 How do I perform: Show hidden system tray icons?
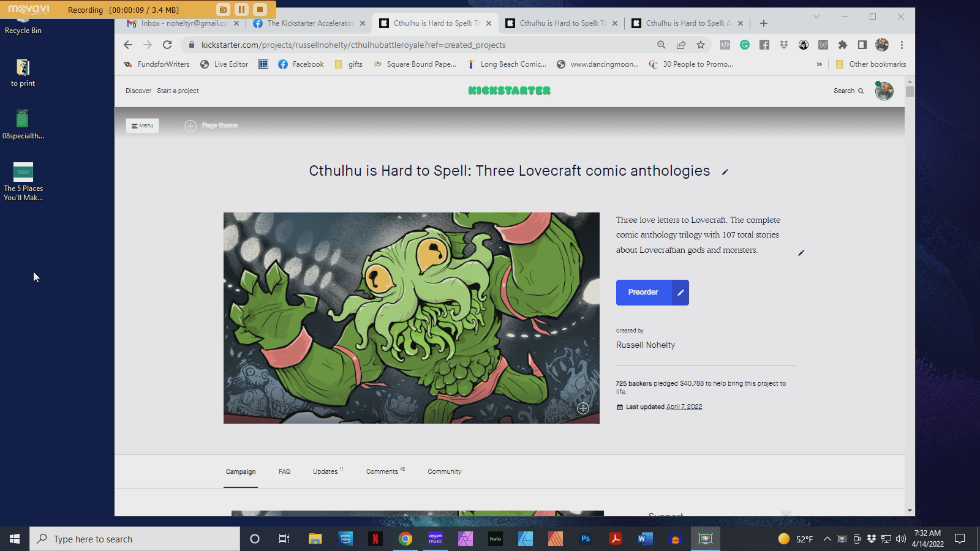[x=827, y=539]
